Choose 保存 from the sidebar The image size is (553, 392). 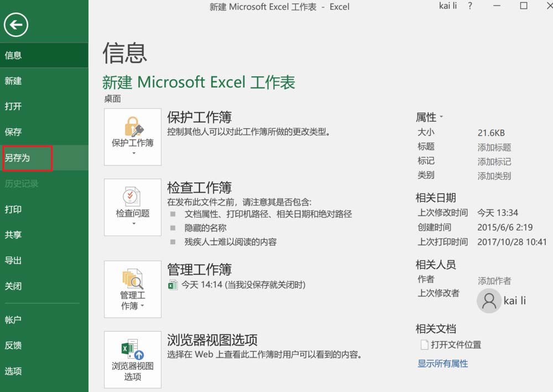coord(44,132)
